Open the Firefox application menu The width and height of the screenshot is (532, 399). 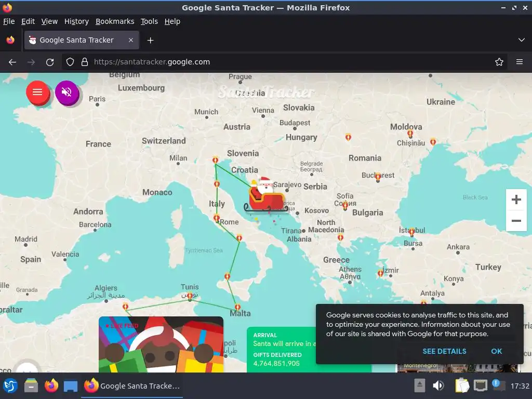(519, 62)
